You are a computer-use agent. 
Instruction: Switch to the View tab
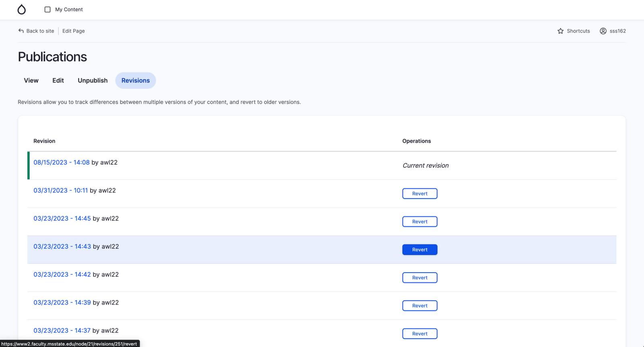coord(31,80)
